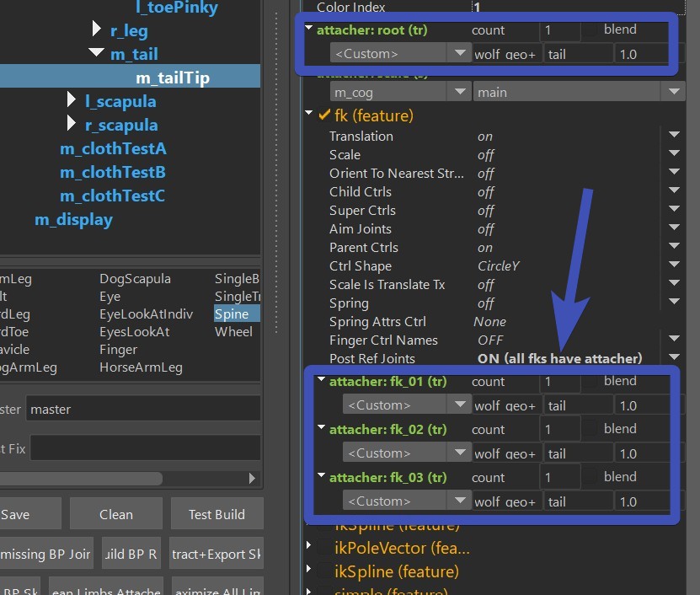Click the missing BP Joints button
This screenshot has width=700, height=595.
[46, 554]
